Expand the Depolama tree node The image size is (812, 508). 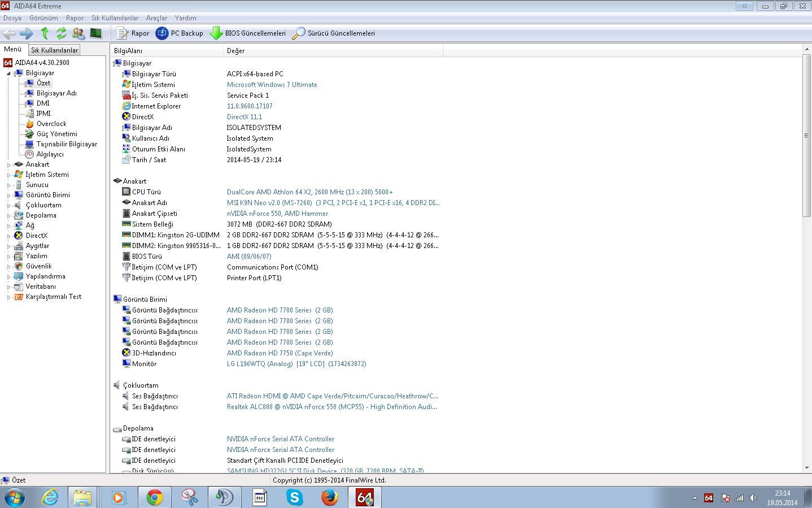pos(8,216)
